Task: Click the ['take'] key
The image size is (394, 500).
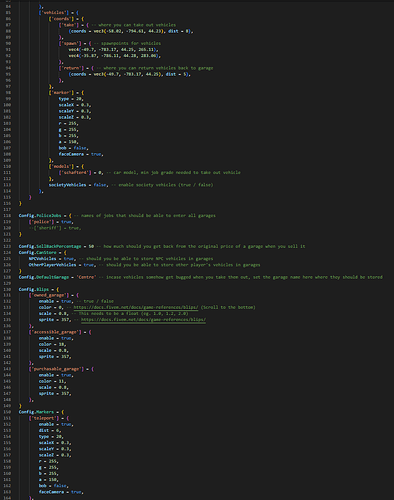Action: pyautogui.click(x=69, y=25)
